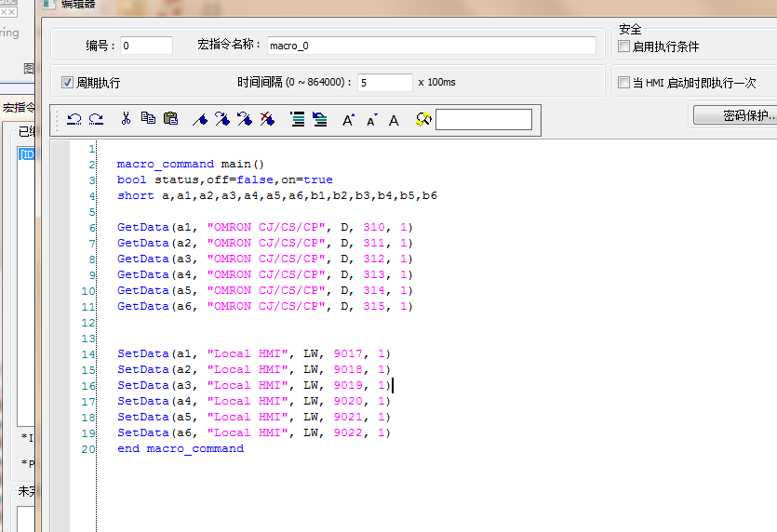Toggle bookmark with the first flag icon

(x=199, y=119)
